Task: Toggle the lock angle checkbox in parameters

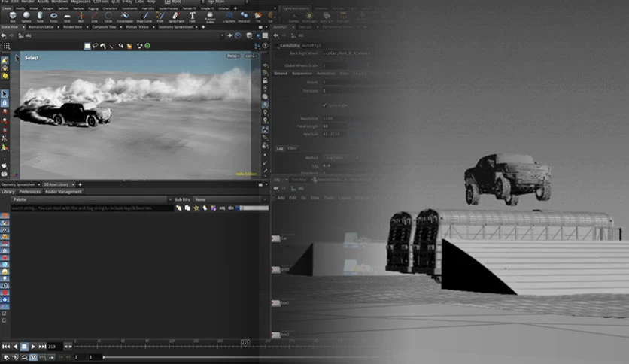Action: click(324, 105)
